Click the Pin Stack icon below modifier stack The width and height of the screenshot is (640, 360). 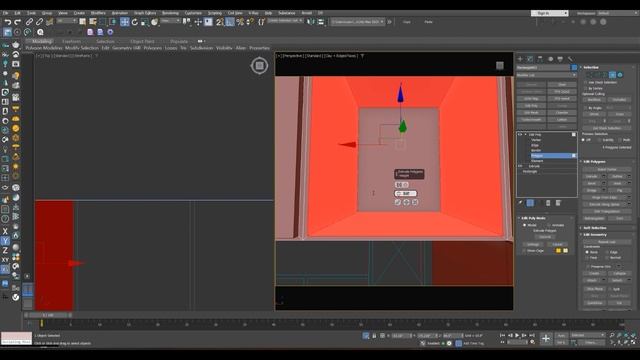point(520,203)
